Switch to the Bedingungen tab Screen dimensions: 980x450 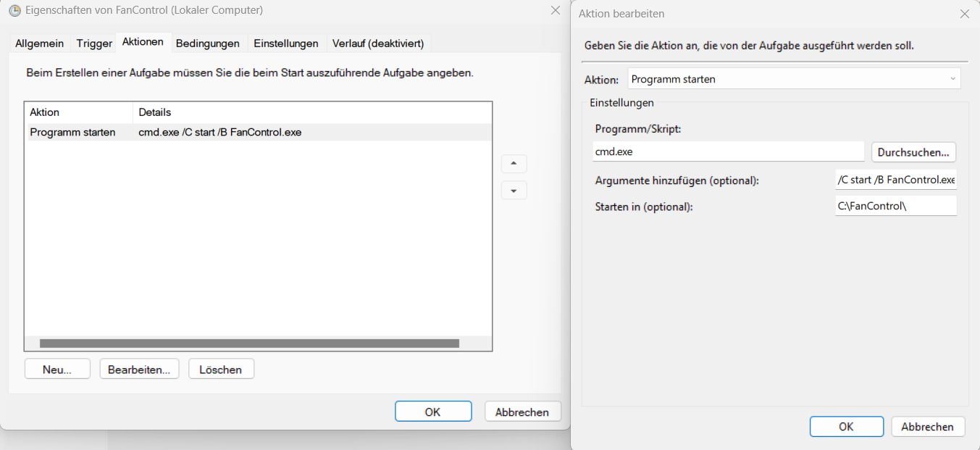208,43
